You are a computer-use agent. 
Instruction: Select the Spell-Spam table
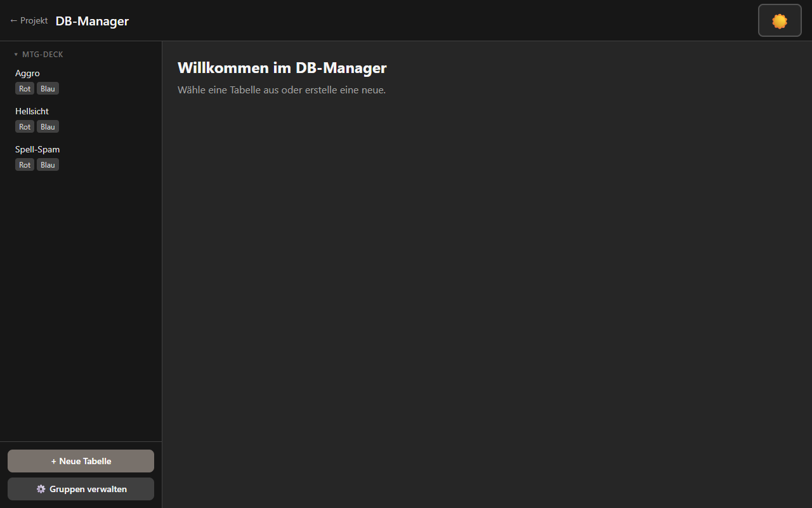pyautogui.click(x=37, y=149)
